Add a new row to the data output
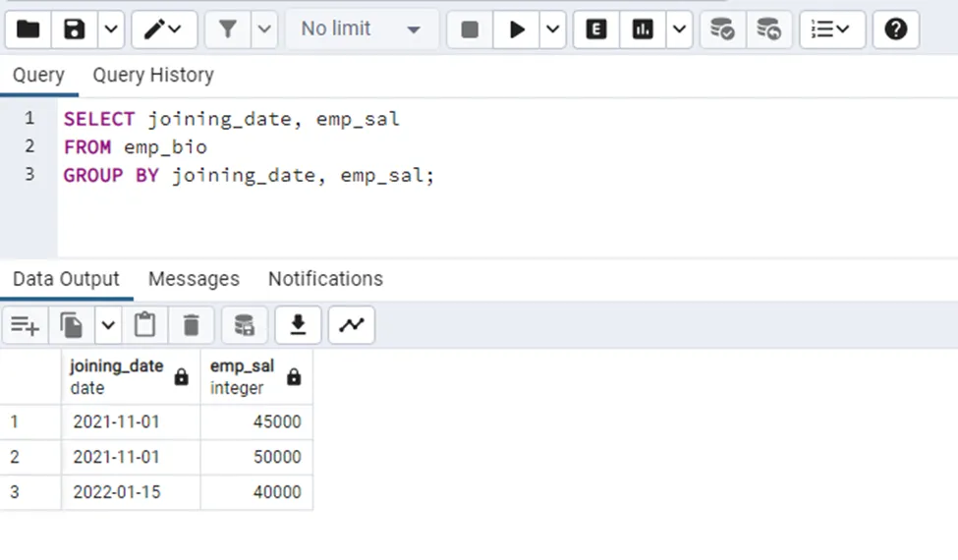This screenshot has height=560, width=958. (26, 325)
